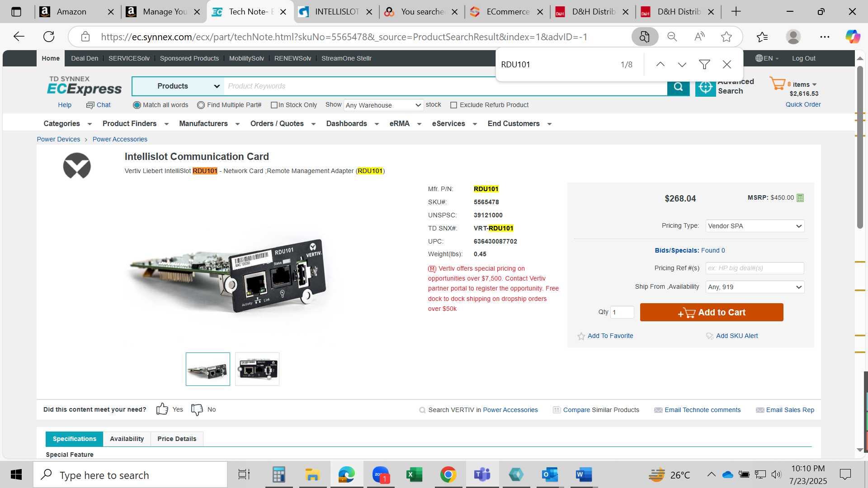Select Match all words radio button
The image size is (868, 488).
coord(137,105)
